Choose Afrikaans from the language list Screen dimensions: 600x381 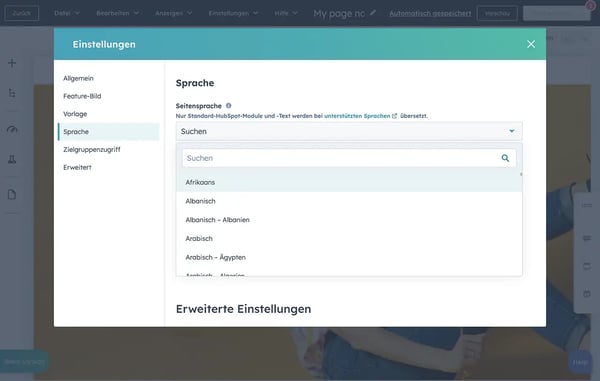pyautogui.click(x=349, y=182)
